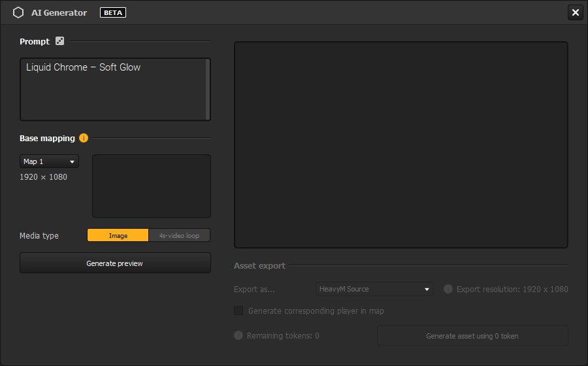
Task: Open the Map 1 dropdown
Action: pyautogui.click(x=49, y=161)
